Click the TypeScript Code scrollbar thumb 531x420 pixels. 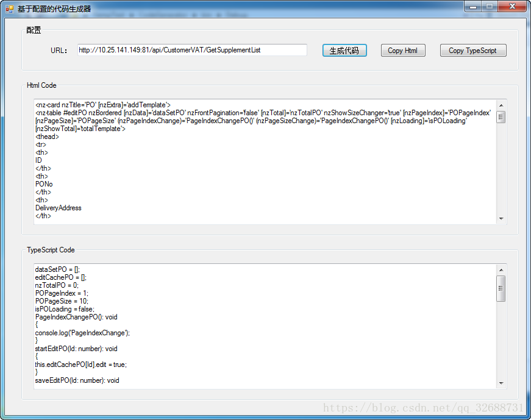(x=501, y=288)
